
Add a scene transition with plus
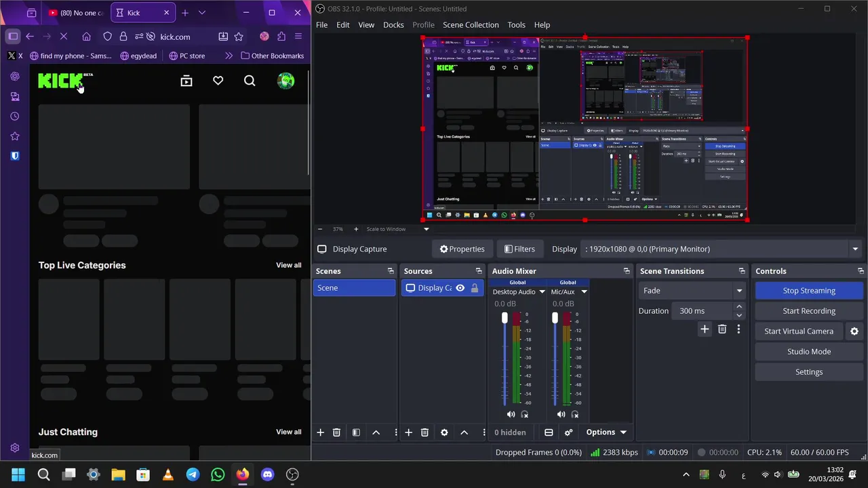click(x=705, y=329)
